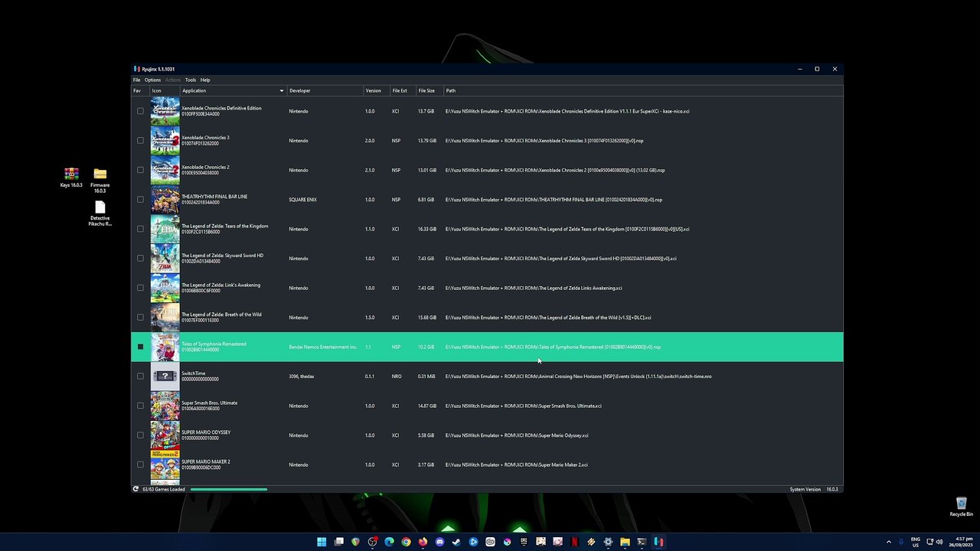Viewport: 980px width, 551px height.
Task: Open Steam from the taskbar
Action: 456,542
